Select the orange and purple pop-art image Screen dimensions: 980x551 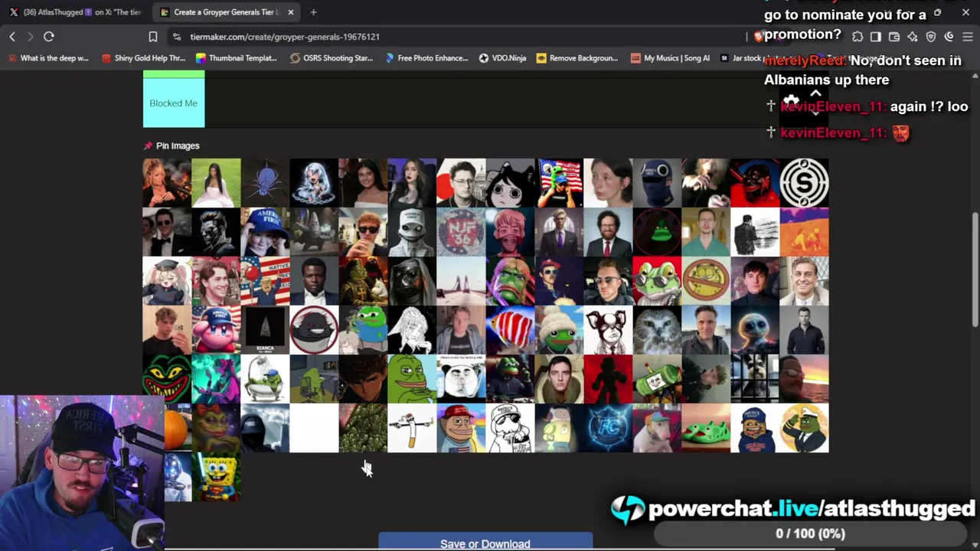pyautogui.click(x=804, y=232)
